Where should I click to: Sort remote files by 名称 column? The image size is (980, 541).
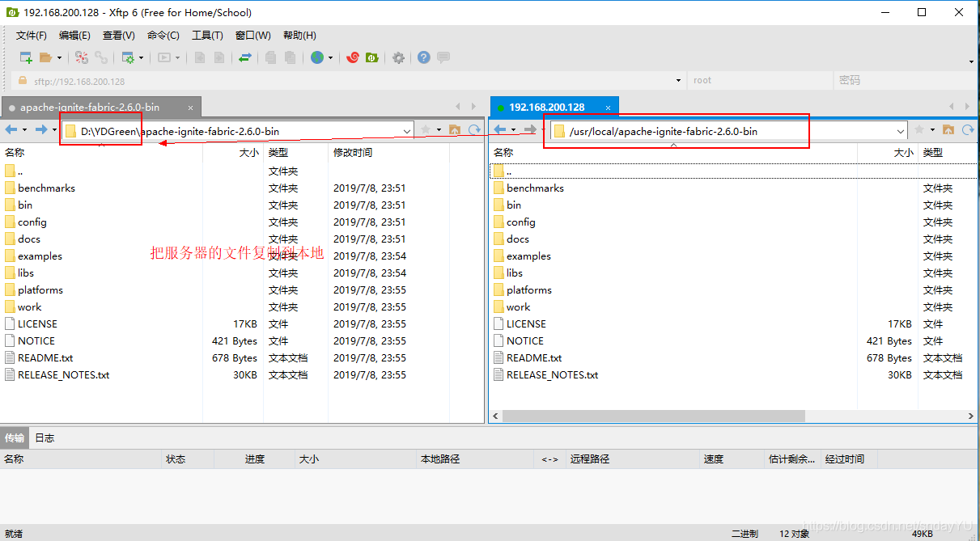click(x=673, y=152)
